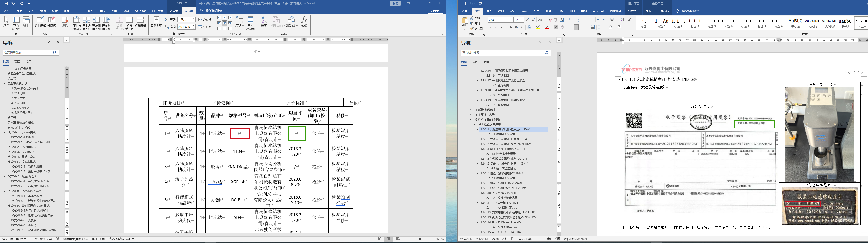Open 图片格式 tab in right Word window
Image resolution: width=868 pixels, height=243 pixels.
[634, 11]
